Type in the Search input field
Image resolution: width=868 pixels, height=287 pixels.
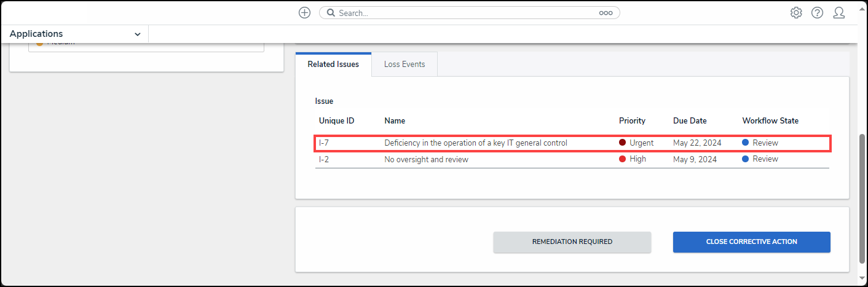tap(467, 13)
